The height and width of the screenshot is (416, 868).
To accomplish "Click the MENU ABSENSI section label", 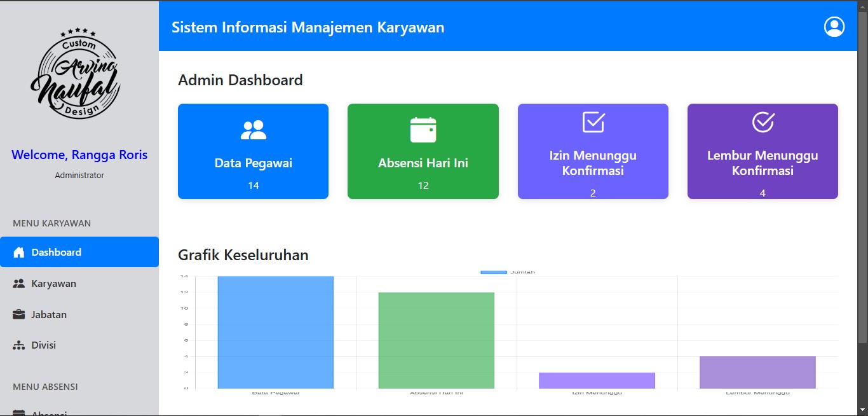I will [45, 387].
